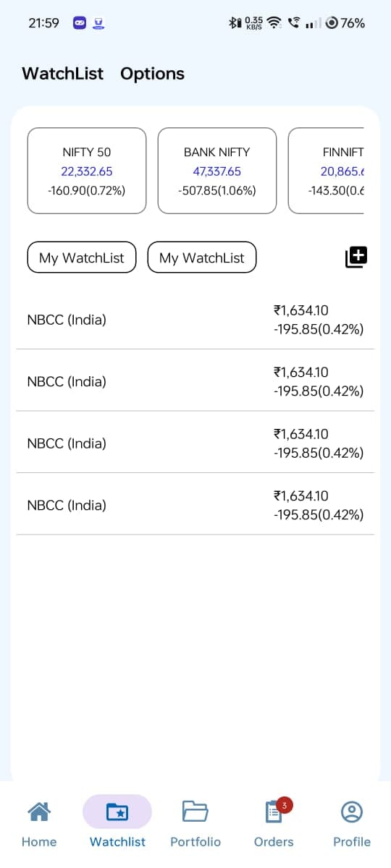Image resolution: width=391 pixels, height=868 pixels.
Task: Select the Watchlist star folder icon
Action: [117, 812]
